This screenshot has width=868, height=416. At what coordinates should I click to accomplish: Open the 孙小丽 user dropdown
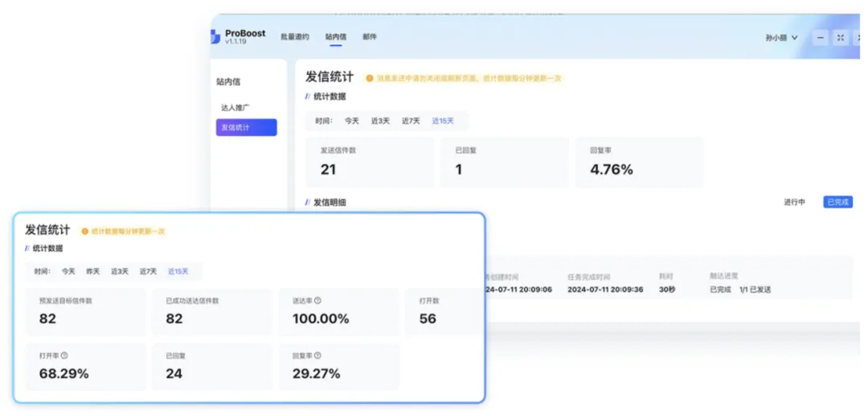782,38
